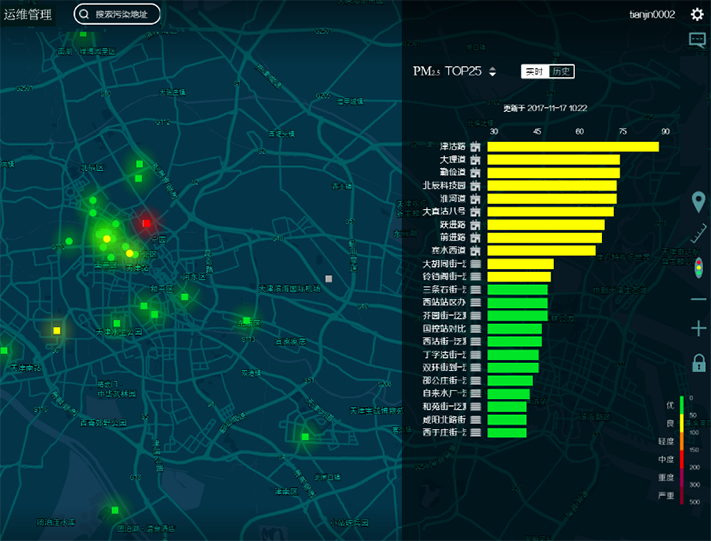Open the tianjin0002 user account
This screenshot has height=541, width=711.
pos(652,15)
